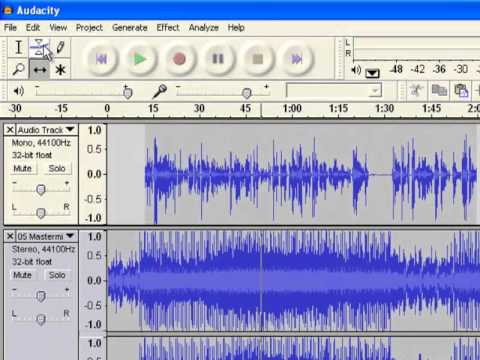This screenshot has width=480, height=360.
Task: Adjust Audio Track pan slider
Action: [x=41, y=212]
